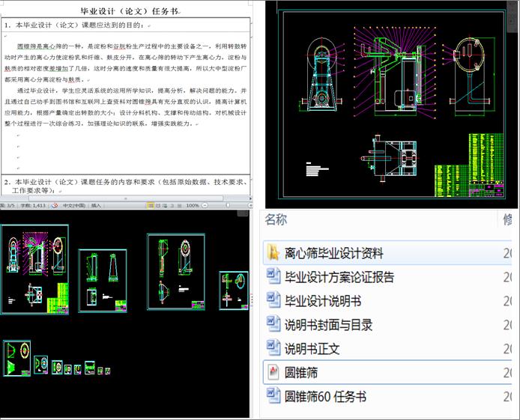Click the page 3/5 indicator in status bar
The height and width of the screenshot is (420, 520).
click(8, 205)
